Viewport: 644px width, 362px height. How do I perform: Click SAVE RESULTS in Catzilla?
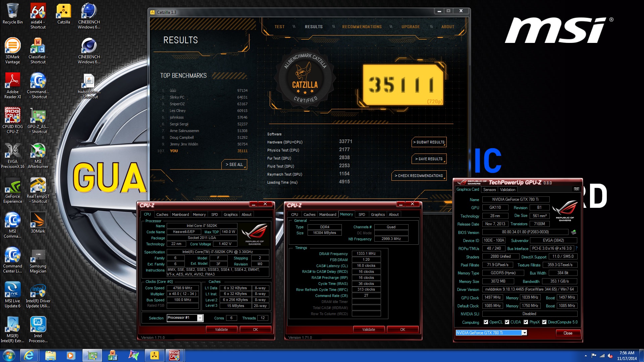point(429,159)
